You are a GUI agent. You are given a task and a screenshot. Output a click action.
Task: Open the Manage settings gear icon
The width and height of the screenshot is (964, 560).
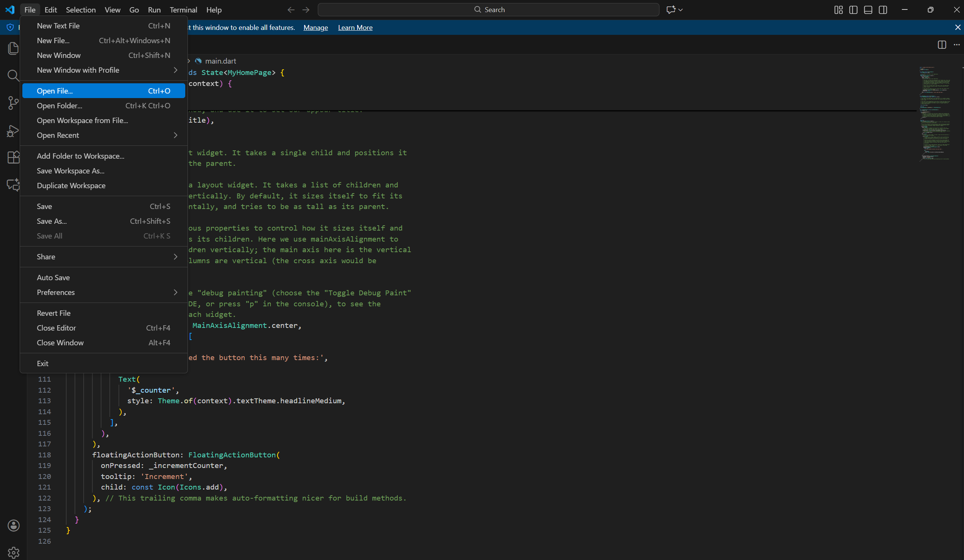(x=13, y=552)
